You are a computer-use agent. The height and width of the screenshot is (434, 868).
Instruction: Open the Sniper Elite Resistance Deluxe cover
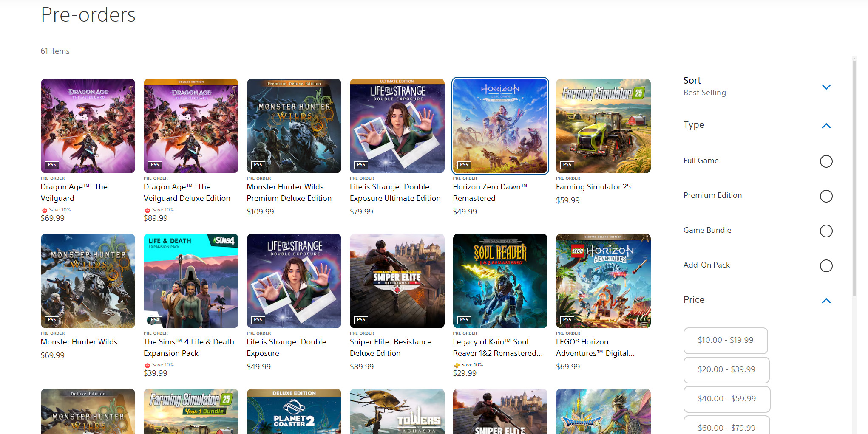pos(397,281)
